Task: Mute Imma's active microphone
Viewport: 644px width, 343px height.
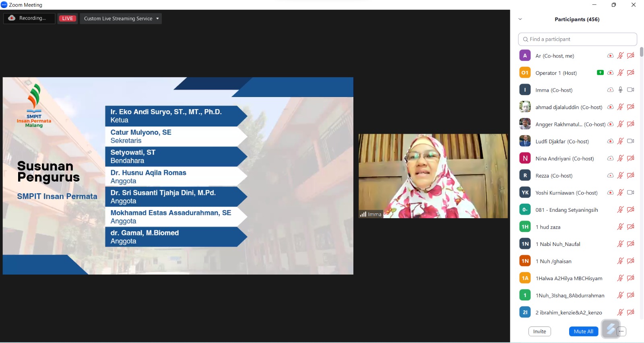Action: (x=620, y=90)
